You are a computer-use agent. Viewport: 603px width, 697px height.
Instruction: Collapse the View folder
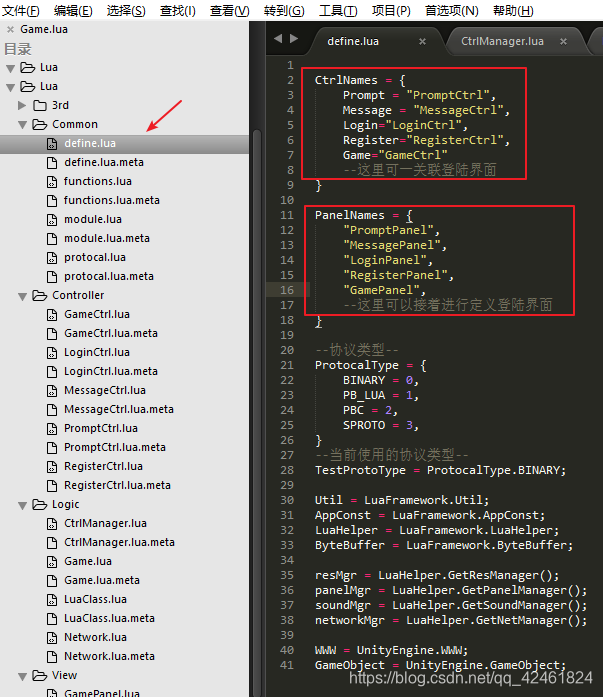[x=23, y=676]
